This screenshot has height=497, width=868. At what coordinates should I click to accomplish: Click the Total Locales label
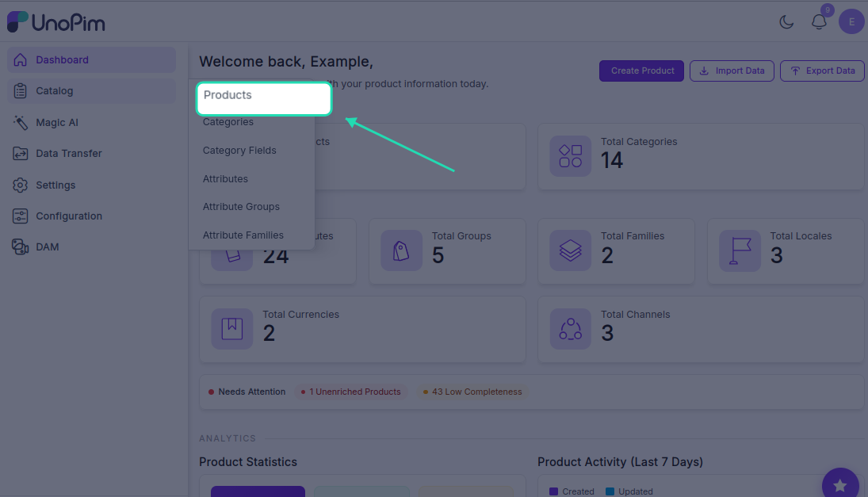click(801, 235)
